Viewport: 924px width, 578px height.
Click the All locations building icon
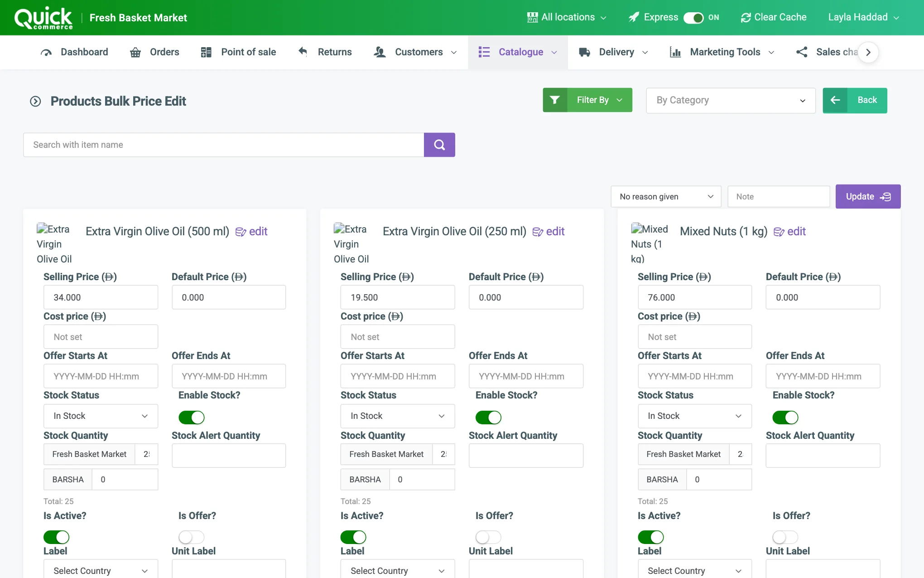pos(532,17)
